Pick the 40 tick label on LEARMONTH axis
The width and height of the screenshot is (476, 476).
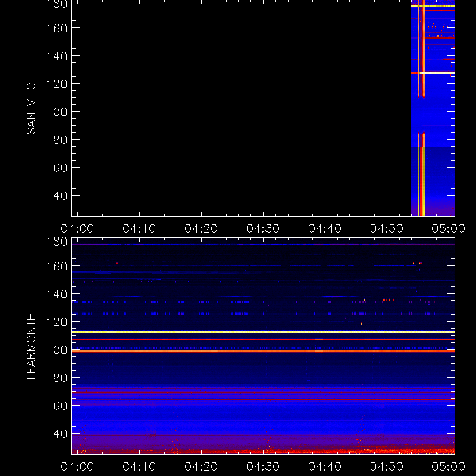60,434
